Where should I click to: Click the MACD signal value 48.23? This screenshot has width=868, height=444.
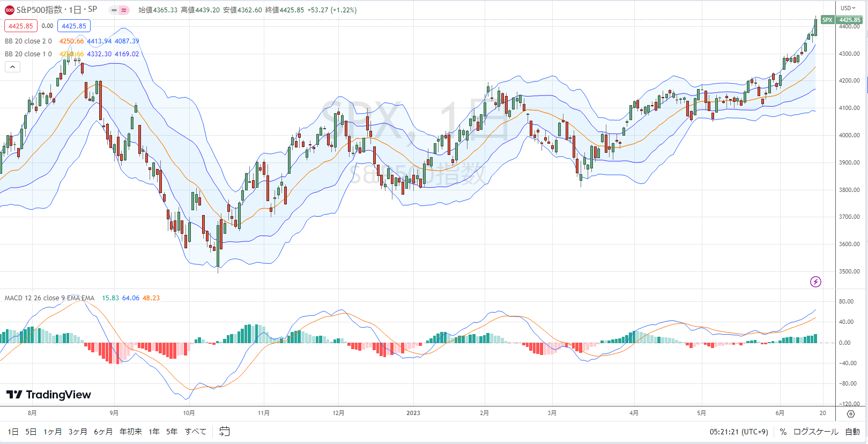pyautogui.click(x=151, y=298)
